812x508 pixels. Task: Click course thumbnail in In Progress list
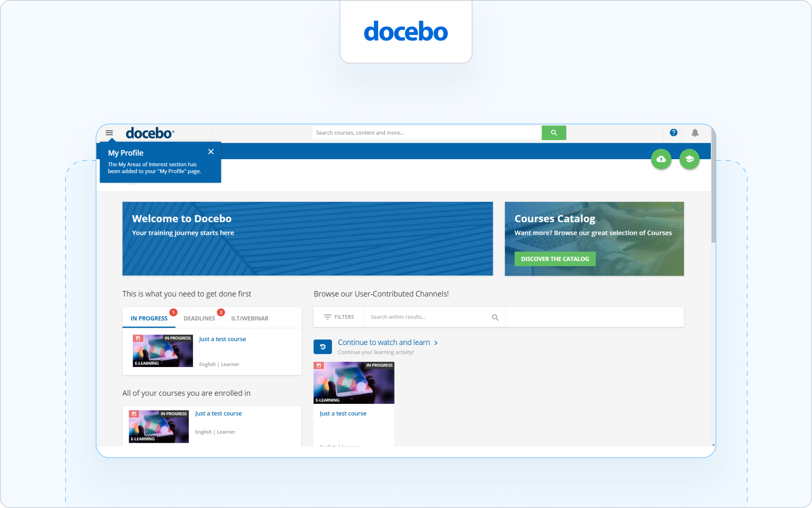point(163,351)
